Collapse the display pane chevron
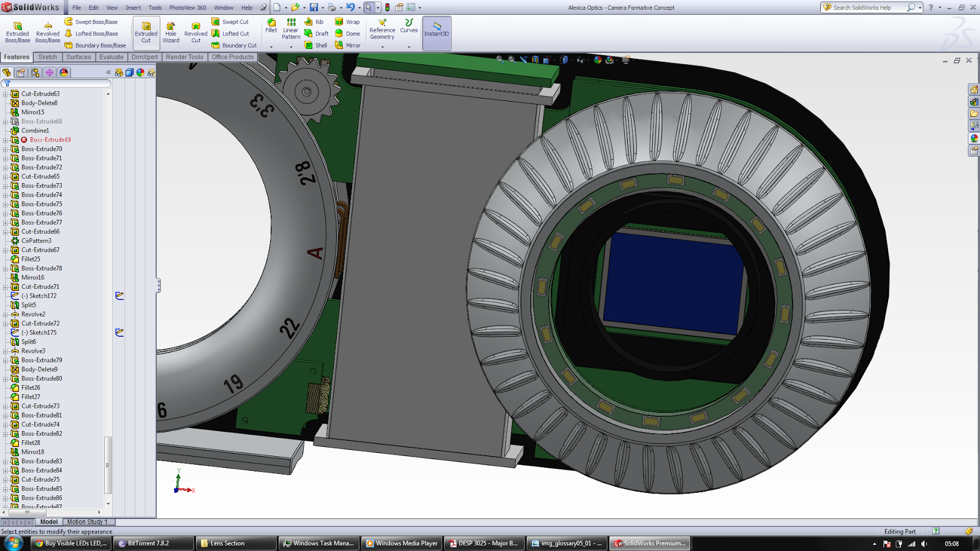The height and width of the screenshot is (551, 980). tap(108, 72)
